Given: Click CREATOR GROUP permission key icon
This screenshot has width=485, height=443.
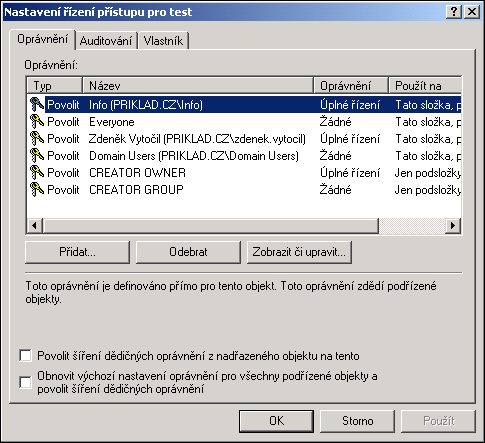Looking at the screenshot, I should coord(37,189).
